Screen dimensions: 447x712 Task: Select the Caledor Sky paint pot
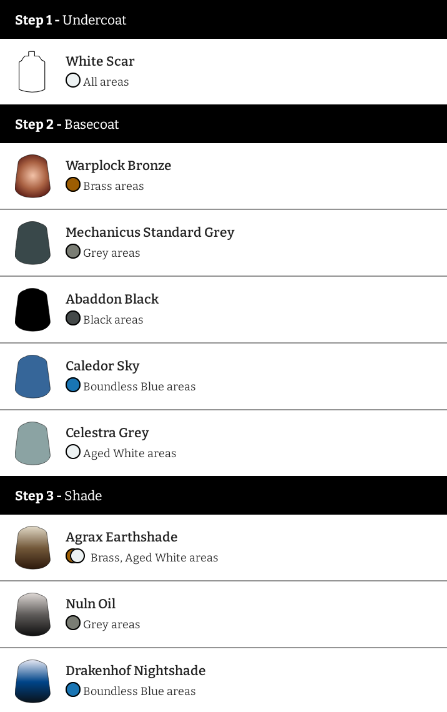pyautogui.click(x=32, y=376)
